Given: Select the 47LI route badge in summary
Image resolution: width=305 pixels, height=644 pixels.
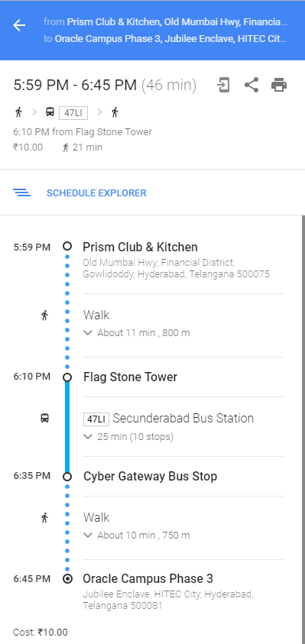Looking at the screenshot, I should click(73, 112).
